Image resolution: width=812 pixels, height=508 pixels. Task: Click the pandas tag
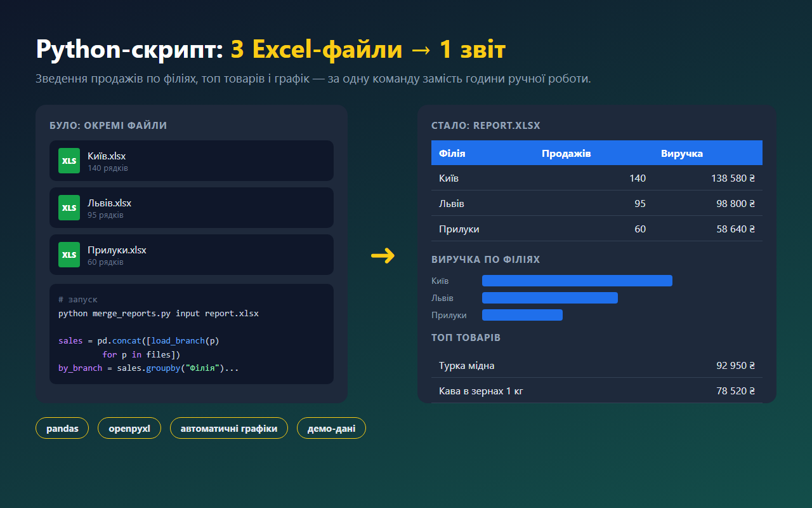(62, 429)
